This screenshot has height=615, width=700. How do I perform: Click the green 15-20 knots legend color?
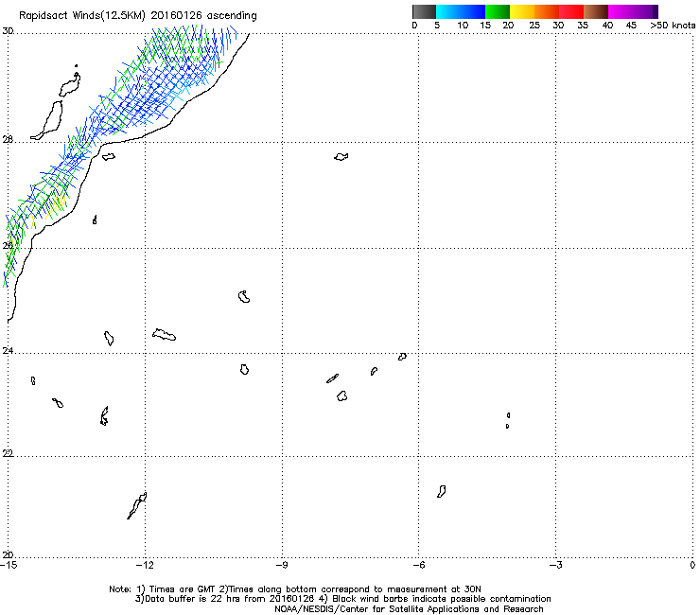[498, 11]
